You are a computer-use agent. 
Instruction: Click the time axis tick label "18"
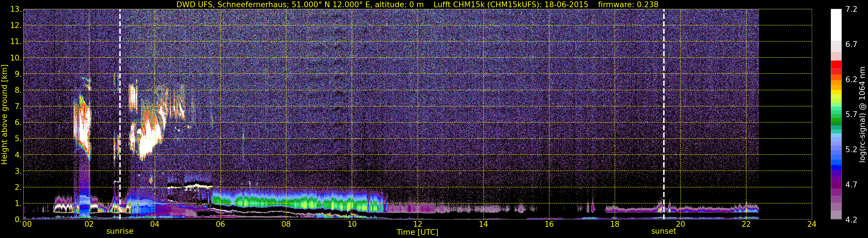[614, 224]
